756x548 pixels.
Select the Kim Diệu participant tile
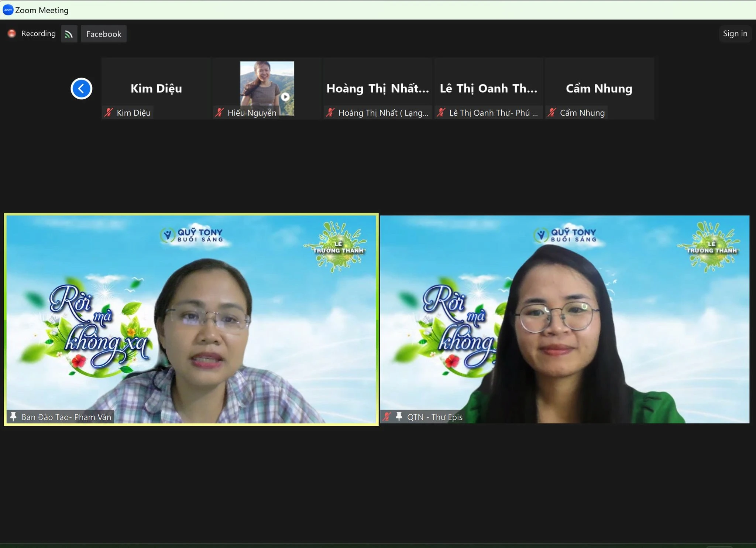[156, 88]
